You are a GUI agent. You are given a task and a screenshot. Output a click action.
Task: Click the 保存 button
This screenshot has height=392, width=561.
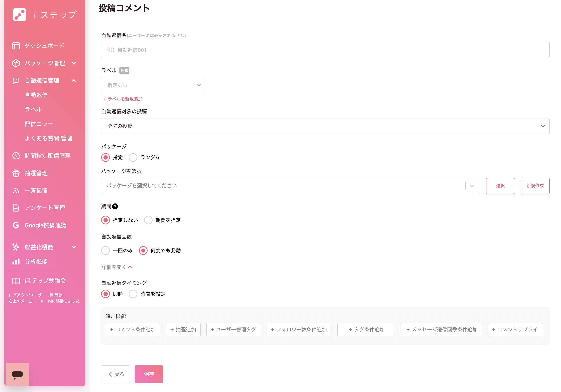pos(149,374)
